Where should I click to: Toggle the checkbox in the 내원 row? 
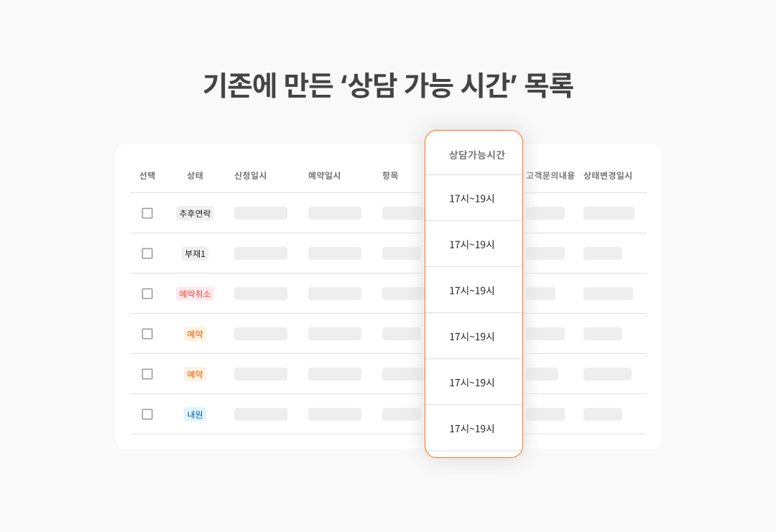coord(147,414)
